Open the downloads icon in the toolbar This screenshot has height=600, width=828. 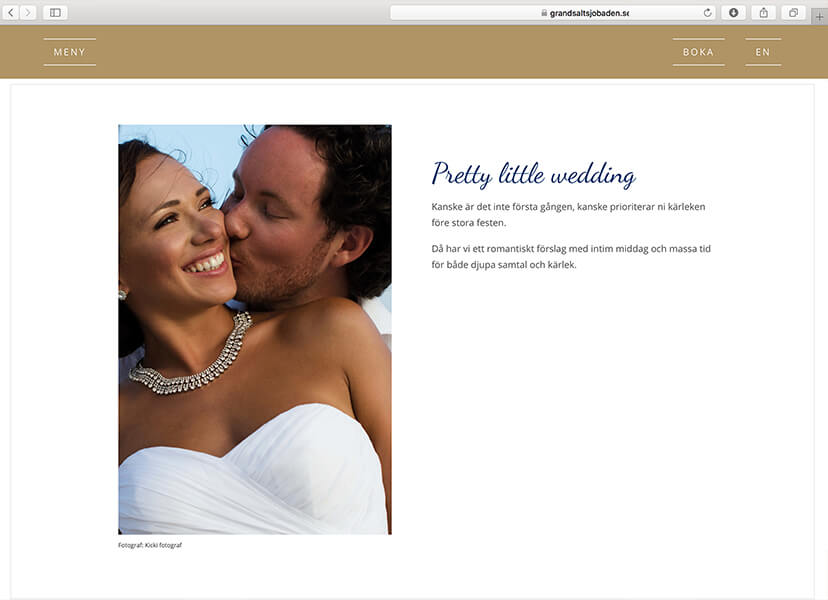tap(733, 13)
